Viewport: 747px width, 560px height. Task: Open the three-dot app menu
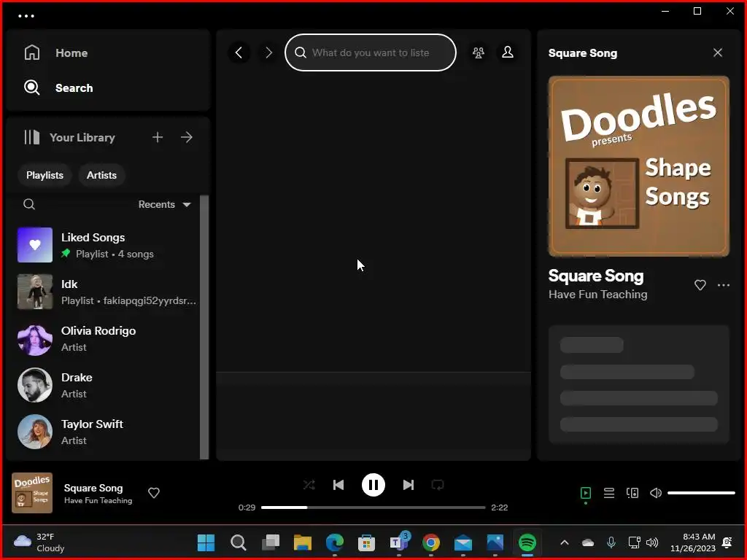[26, 16]
